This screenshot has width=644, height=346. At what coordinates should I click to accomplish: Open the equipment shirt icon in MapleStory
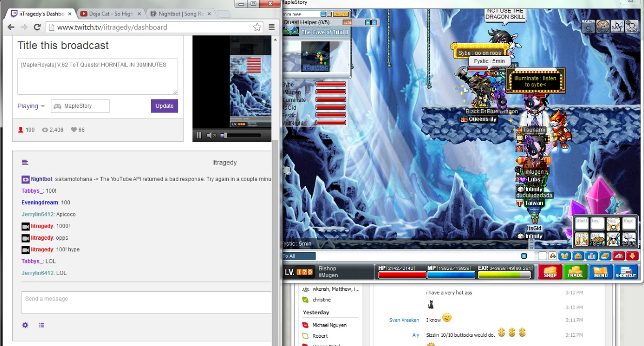coord(565,256)
